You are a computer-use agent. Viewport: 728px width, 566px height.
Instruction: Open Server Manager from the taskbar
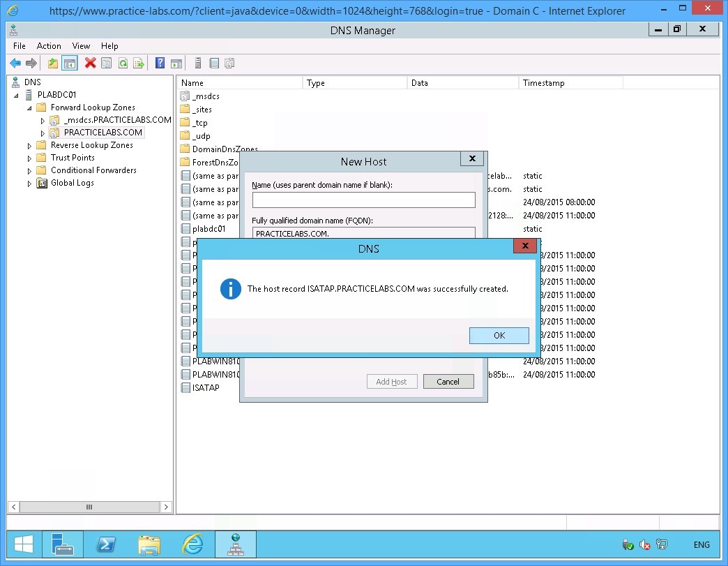(62, 545)
